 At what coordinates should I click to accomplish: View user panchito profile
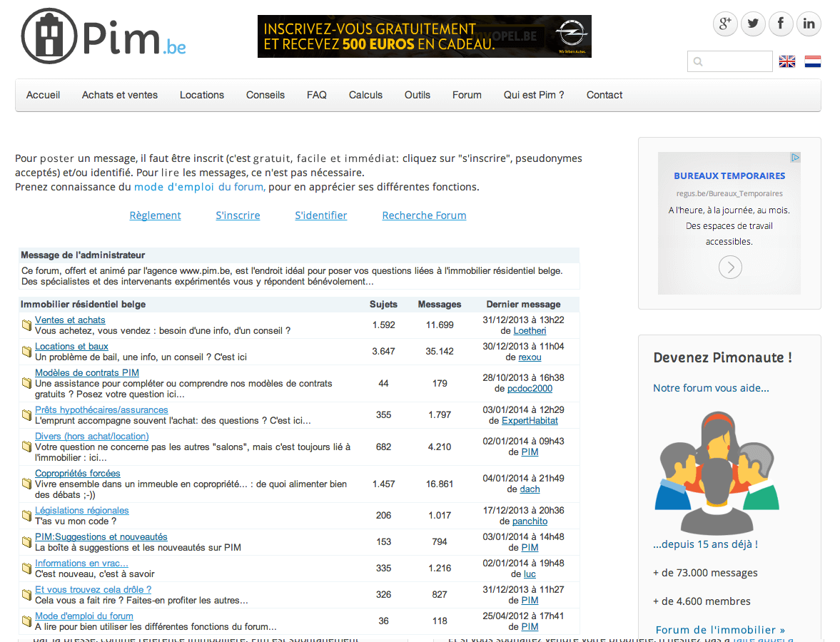pos(530,521)
